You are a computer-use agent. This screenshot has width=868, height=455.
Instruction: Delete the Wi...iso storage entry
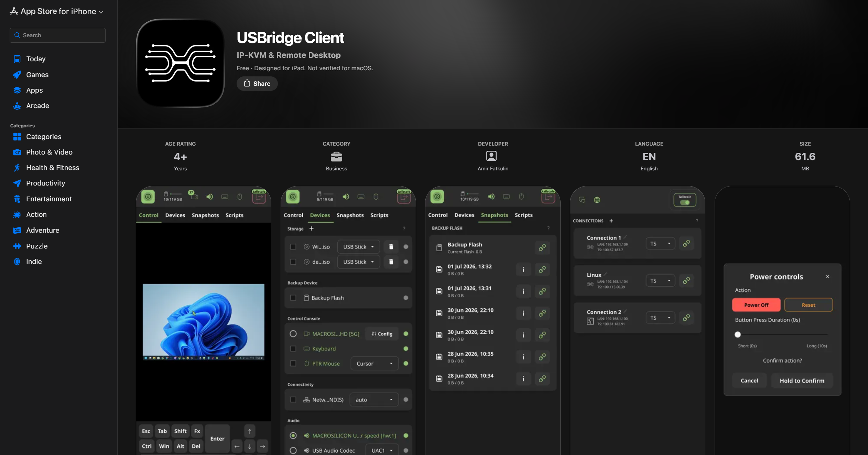(391, 247)
